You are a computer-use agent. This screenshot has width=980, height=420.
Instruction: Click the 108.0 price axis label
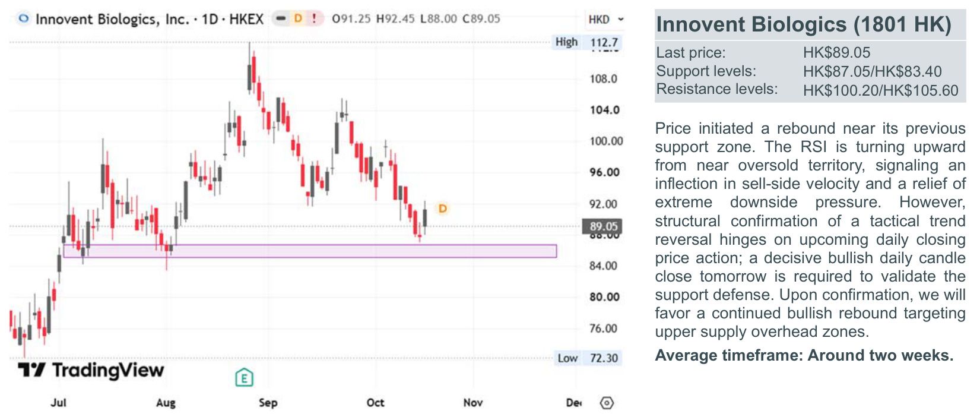tap(603, 79)
